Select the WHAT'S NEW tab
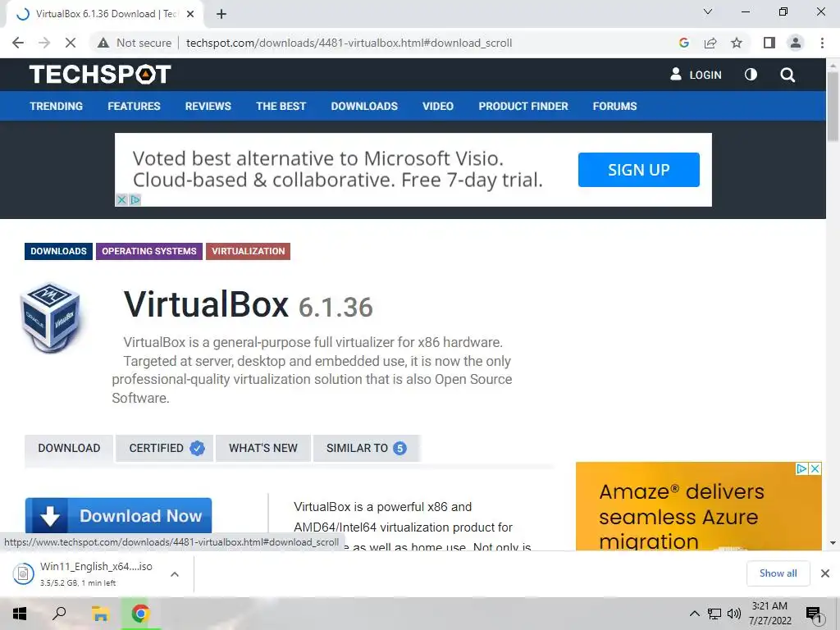The width and height of the screenshot is (840, 630). click(x=263, y=448)
